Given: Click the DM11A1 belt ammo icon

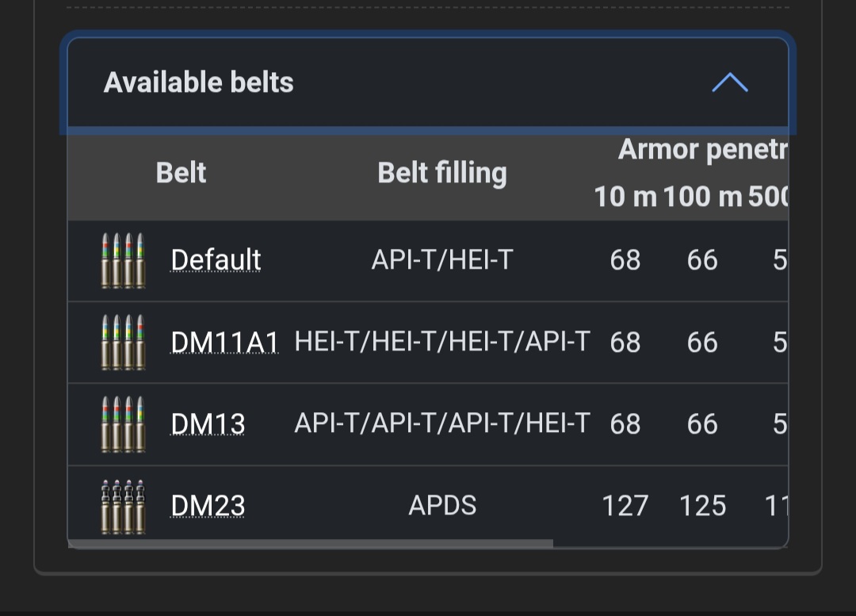Looking at the screenshot, I should point(124,342).
